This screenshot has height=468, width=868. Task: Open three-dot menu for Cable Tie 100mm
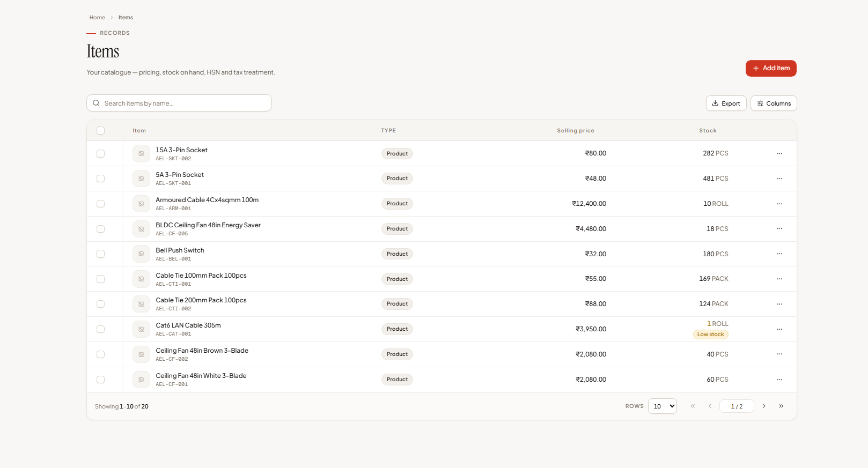point(779,279)
